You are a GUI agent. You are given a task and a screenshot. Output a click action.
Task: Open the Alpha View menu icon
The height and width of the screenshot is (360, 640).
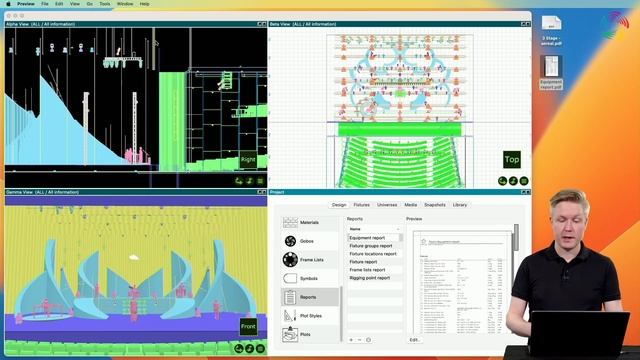coord(260,181)
